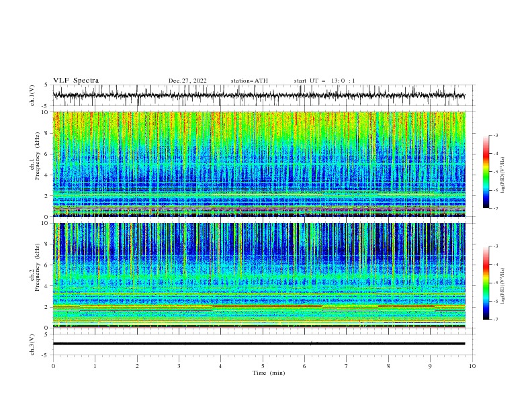This screenshot has height=411, width=532.
Task: Click the "5" volt tick of ch.1(V) axis
Action: (46, 85)
